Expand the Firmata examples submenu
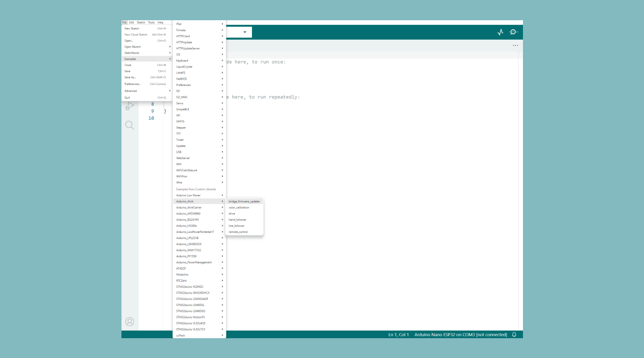644x358 pixels. tap(199, 30)
